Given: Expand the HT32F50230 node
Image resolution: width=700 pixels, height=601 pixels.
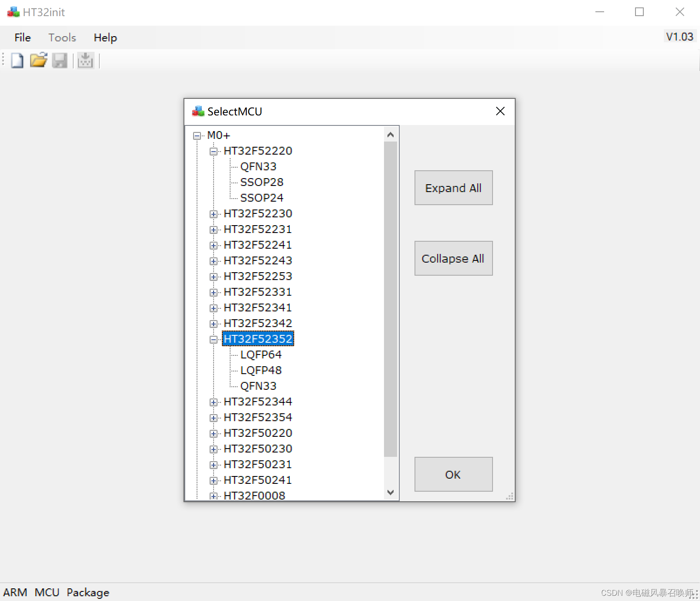Looking at the screenshot, I should (x=214, y=449).
